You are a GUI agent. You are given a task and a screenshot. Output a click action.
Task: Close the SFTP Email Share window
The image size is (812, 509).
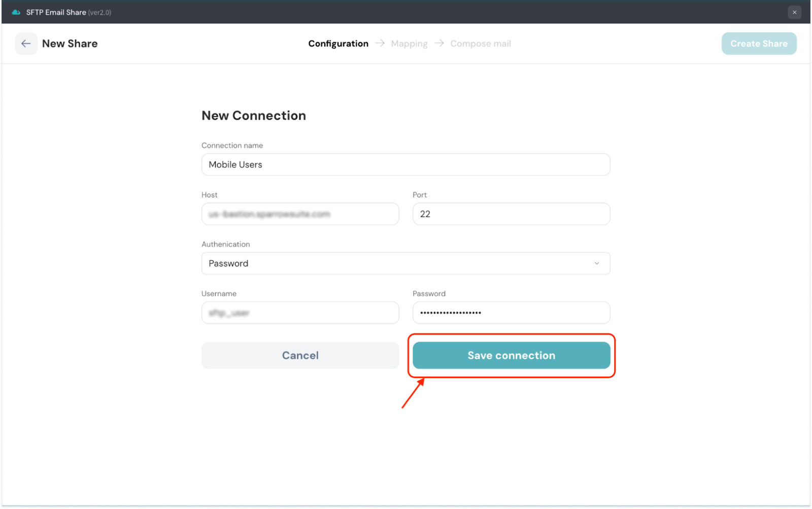[x=794, y=12]
